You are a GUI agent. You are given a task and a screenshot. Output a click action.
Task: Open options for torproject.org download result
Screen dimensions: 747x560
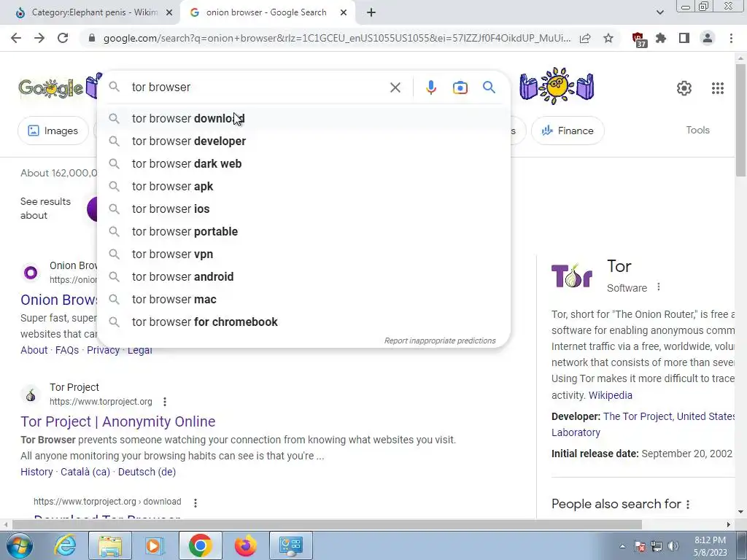pyautogui.click(x=196, y=502)
